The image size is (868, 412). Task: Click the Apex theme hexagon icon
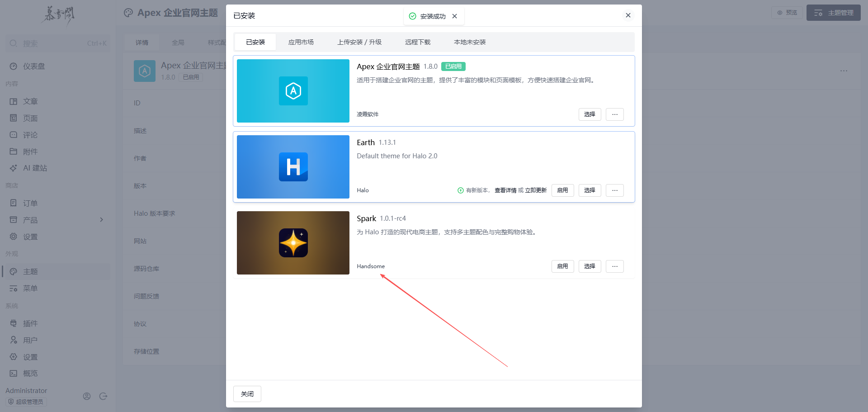293,91
